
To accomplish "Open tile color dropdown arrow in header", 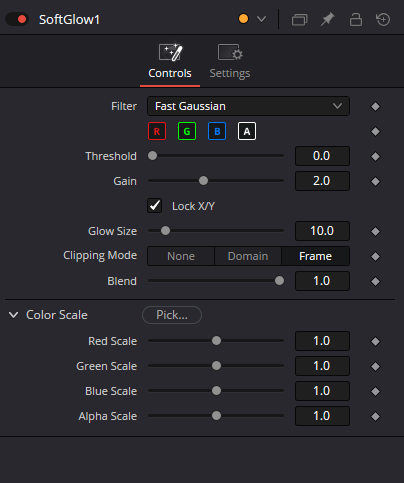I will (x=262, y=19).
